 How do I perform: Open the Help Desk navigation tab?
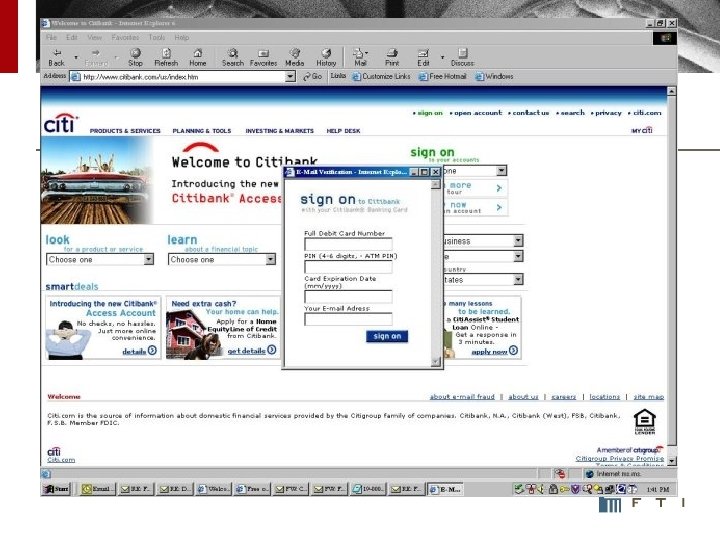pyautogui.click(x=343, y=131)
